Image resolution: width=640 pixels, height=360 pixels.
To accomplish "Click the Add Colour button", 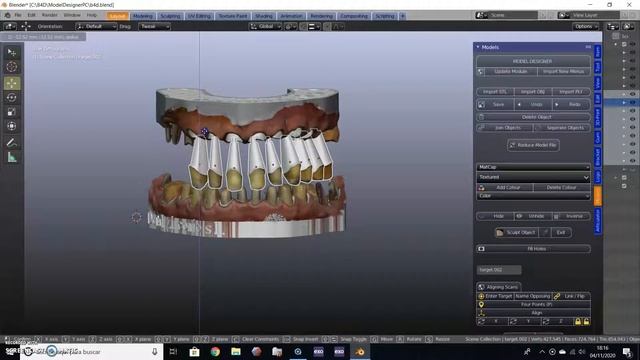I will tap(504, 188).
